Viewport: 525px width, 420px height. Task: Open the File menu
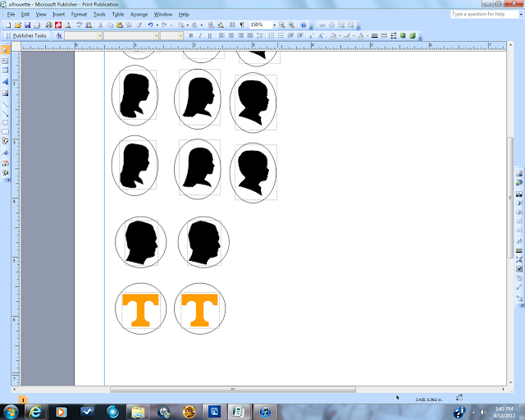pyautogui.click(x=11, y=15)
